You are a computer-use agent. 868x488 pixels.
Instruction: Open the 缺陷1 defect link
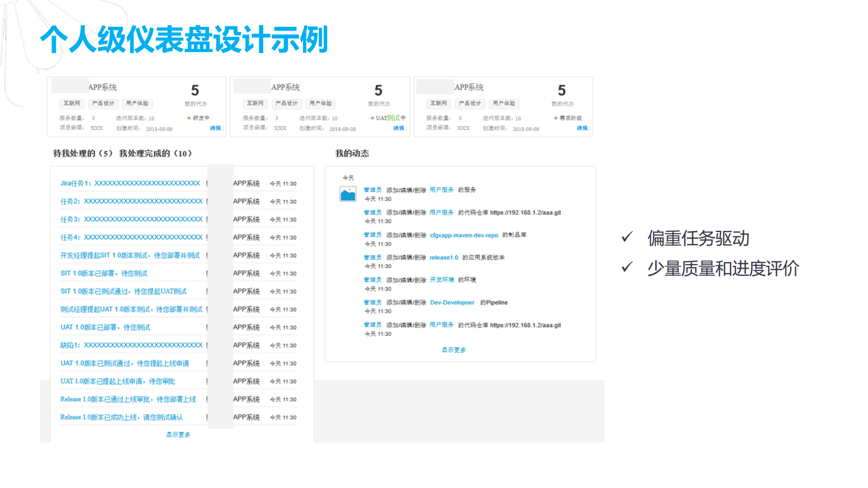click(131, 345)
